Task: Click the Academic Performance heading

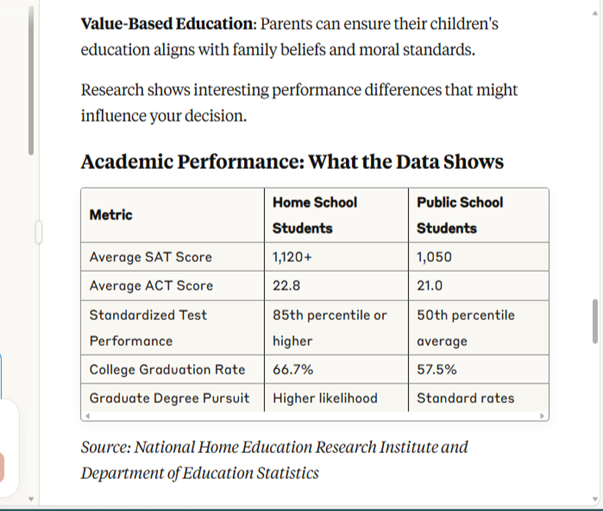Action: [292, 161]
